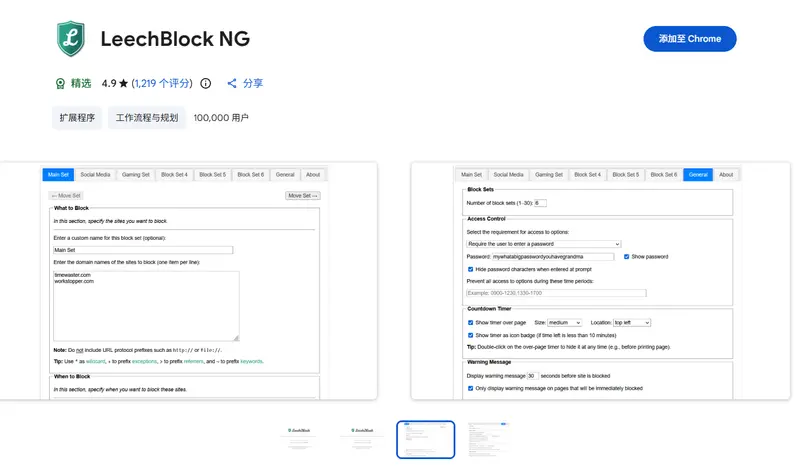Add LeechBlock NG to Chrome
This screenshot has height=471, width=800.
[689, 39]
